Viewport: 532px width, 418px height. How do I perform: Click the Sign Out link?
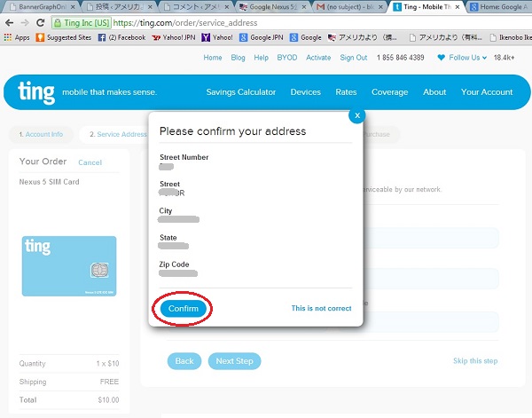click(354, 58)
